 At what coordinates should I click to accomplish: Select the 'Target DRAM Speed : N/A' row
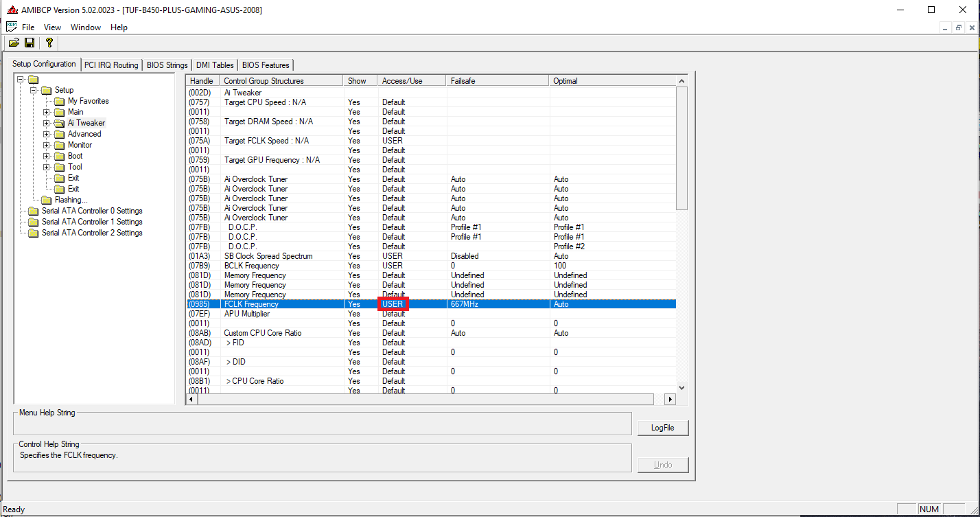(x=432, y=122)
